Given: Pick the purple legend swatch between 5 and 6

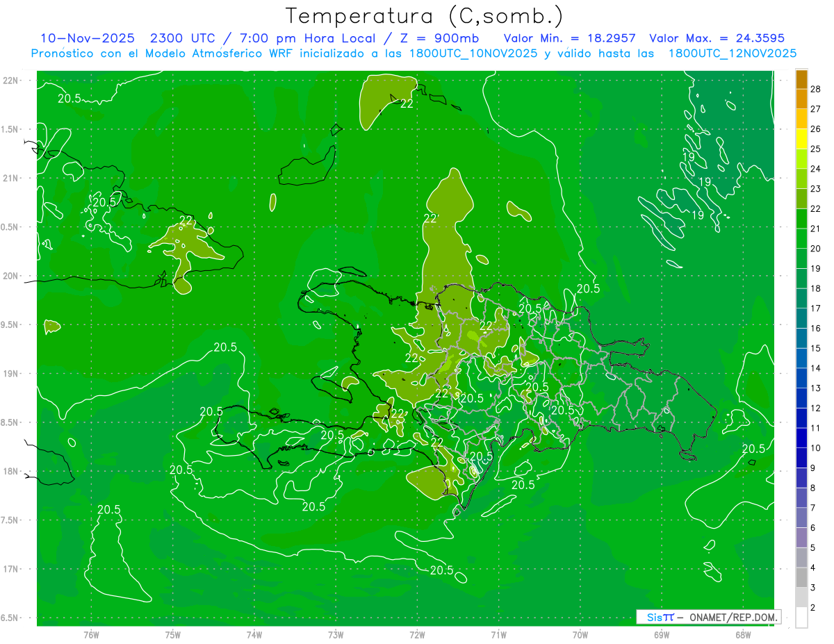Looking at the screenshot, I should (x=801, y=538).
